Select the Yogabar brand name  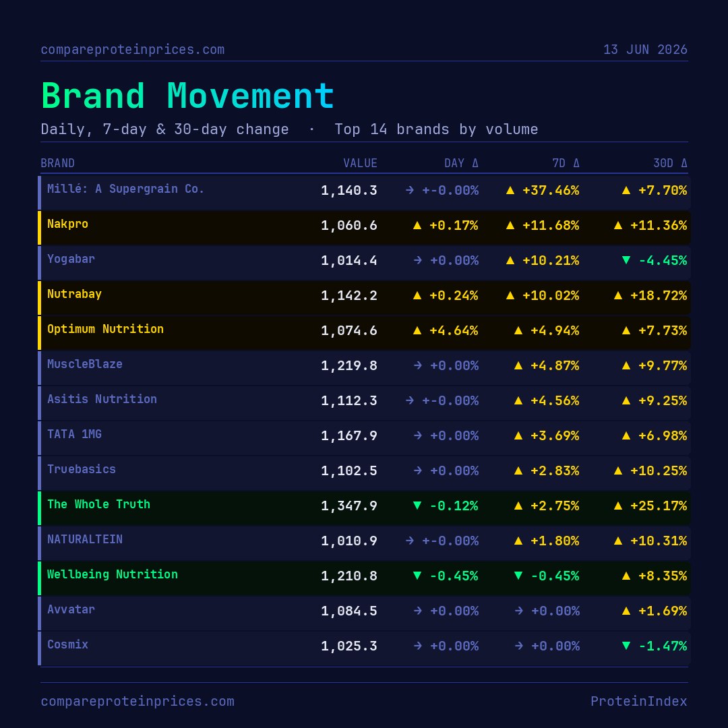tap(71, 259)
